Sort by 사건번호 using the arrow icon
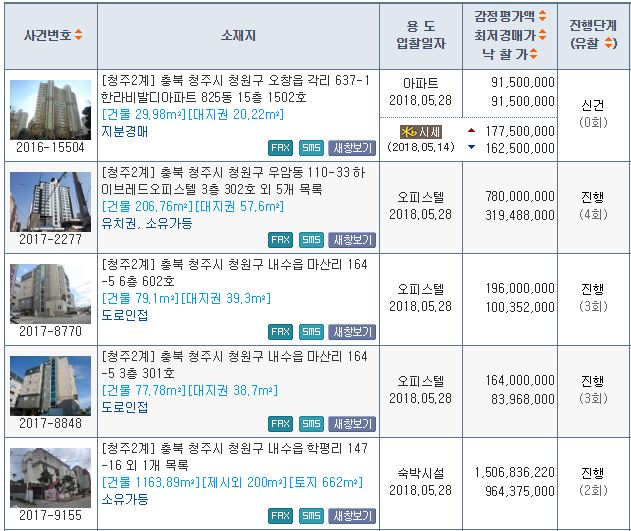631x531 pixels. tap(79, 36)
